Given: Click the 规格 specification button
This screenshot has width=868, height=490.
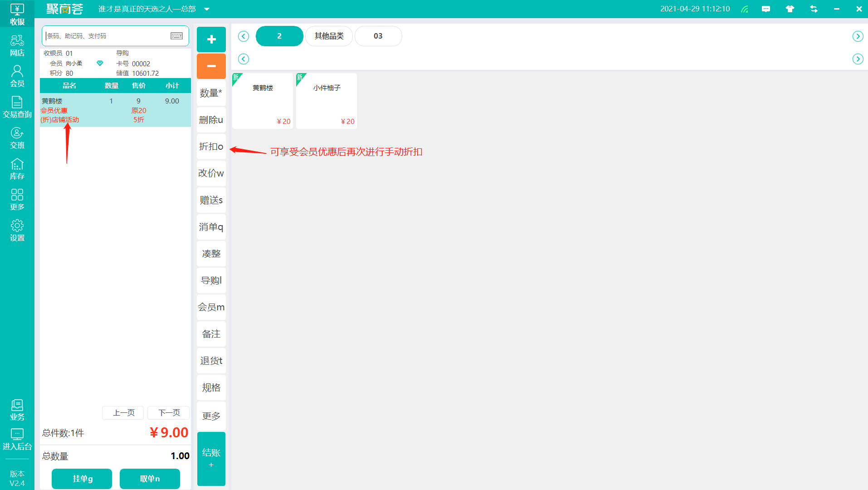Looking at the screenshot, I should 211,387.
